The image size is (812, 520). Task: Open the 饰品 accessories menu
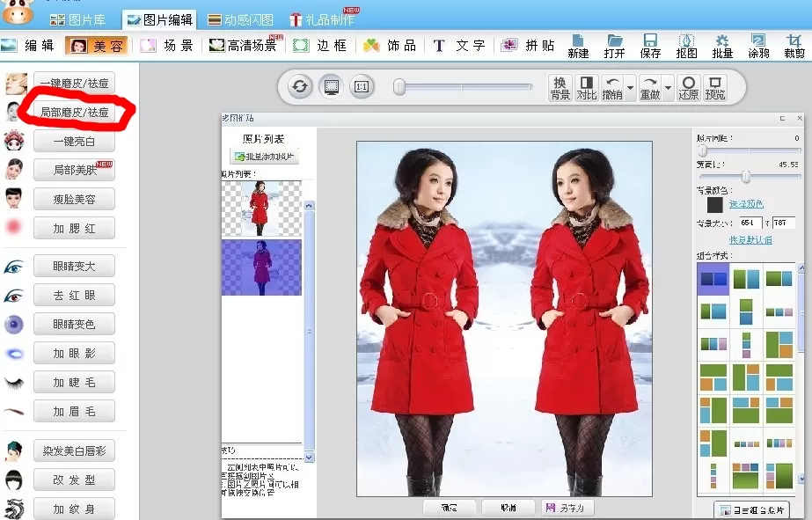390,46
